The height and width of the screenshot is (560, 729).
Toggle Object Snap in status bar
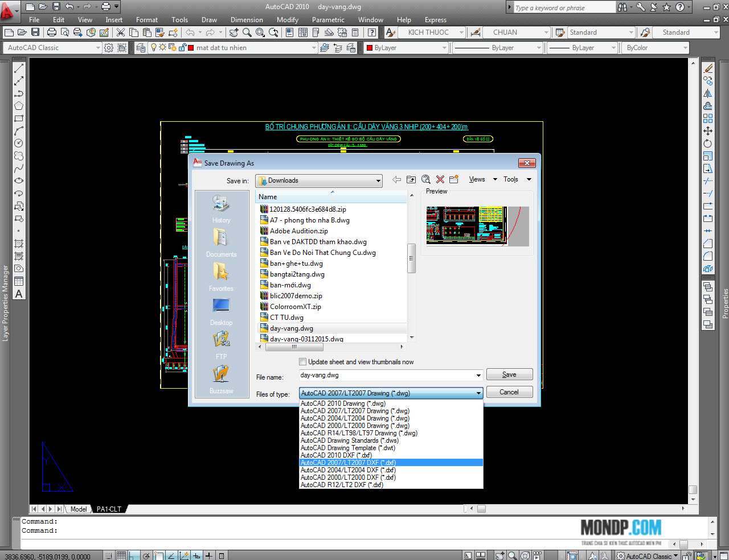[x=159, y=555]
